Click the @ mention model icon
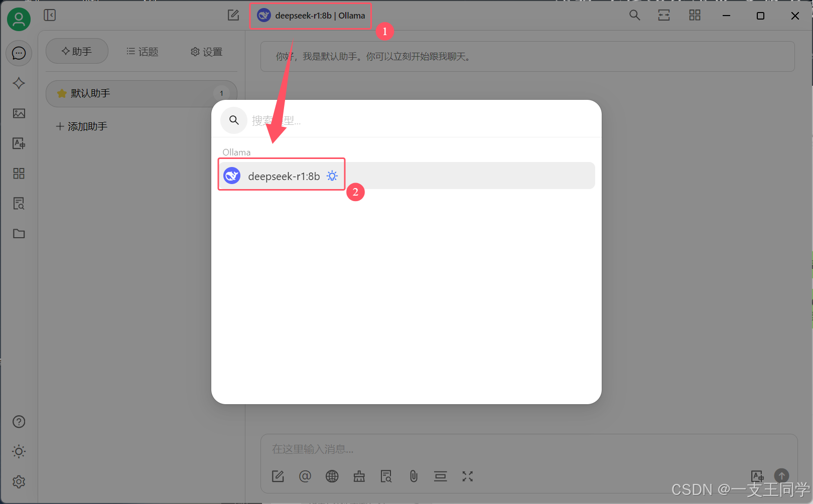This screenshot has width=813, height=504. (x=305, y=476)
